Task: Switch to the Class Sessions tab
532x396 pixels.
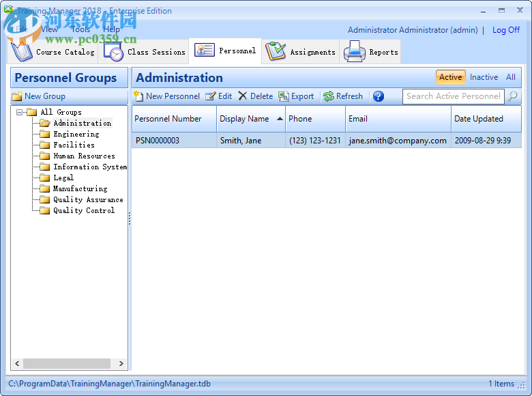Action: coord(143,52)
